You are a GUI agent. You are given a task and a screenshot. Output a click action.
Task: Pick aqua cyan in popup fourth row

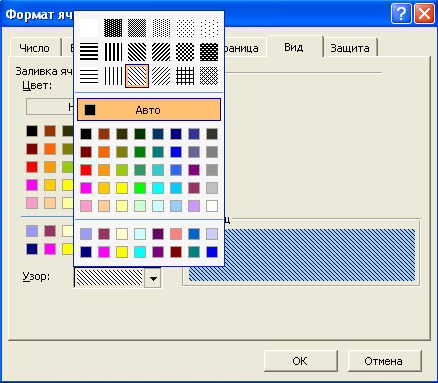coord(158,188)
